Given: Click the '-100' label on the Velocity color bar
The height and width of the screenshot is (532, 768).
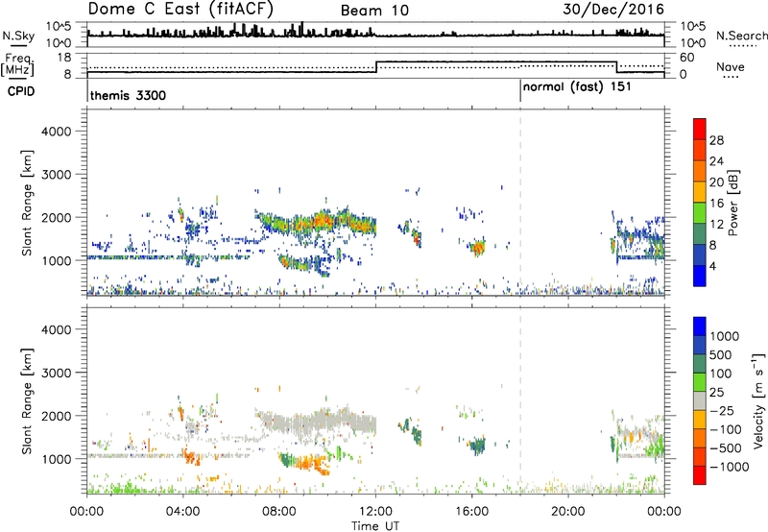Looking at the screenshot, I should [x=726, y=429].
